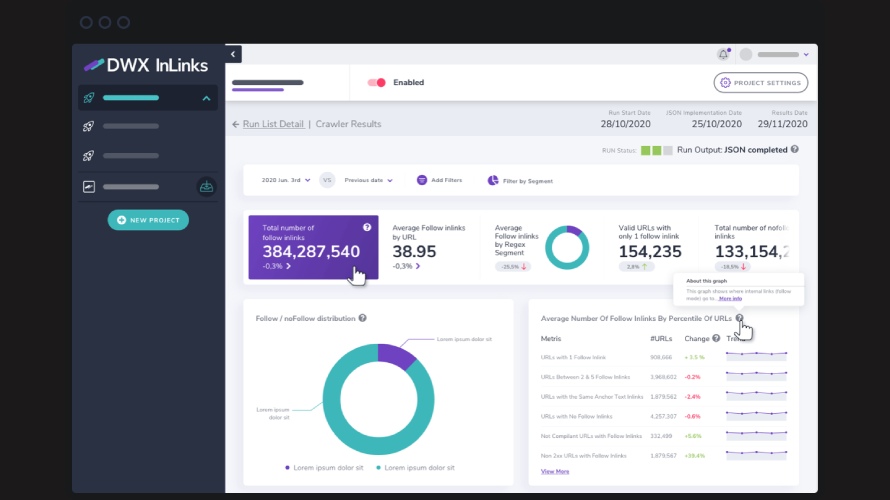Image resolution: width=890 pixels, height=500 pixels.
Task: Click the trend sparkline for URLs with 1 Follow Inlink
Action: click(x=757, y=356)
